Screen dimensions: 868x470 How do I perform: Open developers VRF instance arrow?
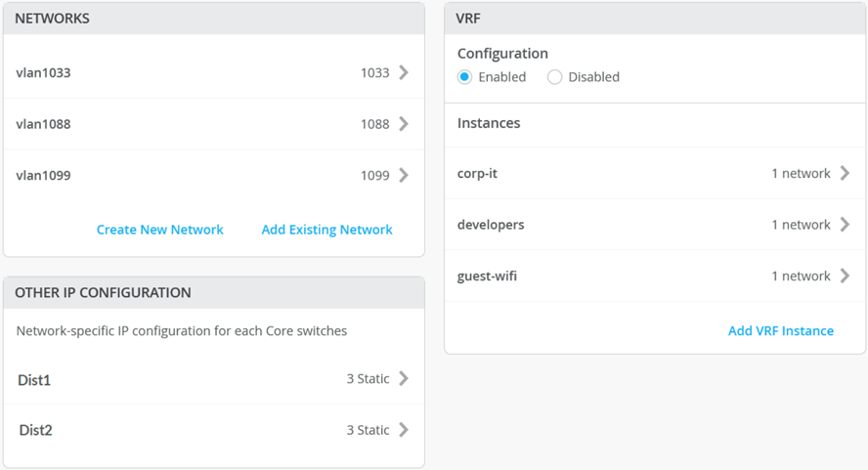click(x=845, y=225)
